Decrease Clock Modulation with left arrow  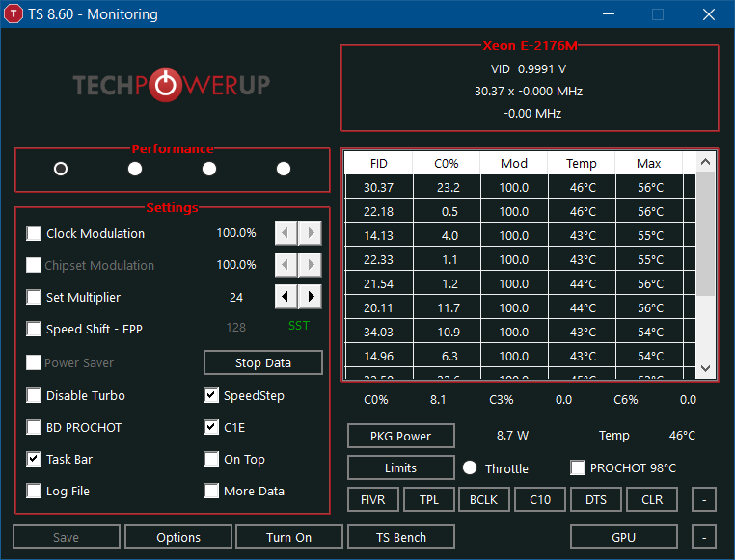click(286, 232)
